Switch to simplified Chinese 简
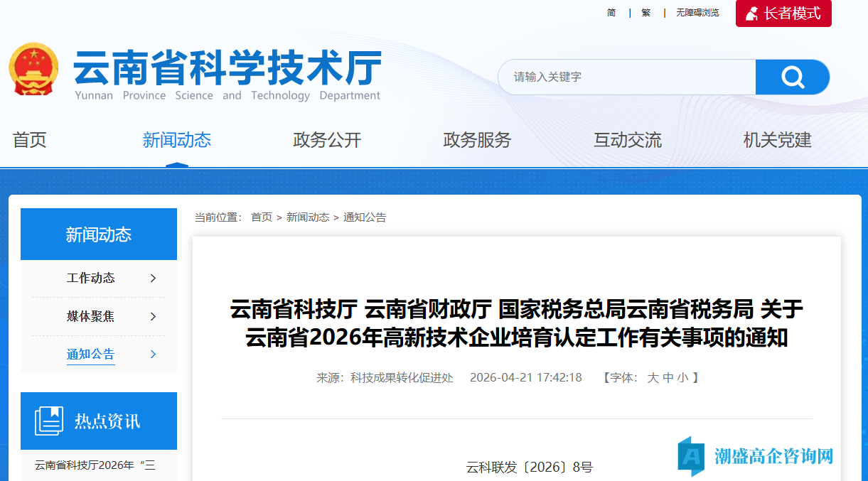The width and height of the screenshot is (868, 481). tap(611, 13)
